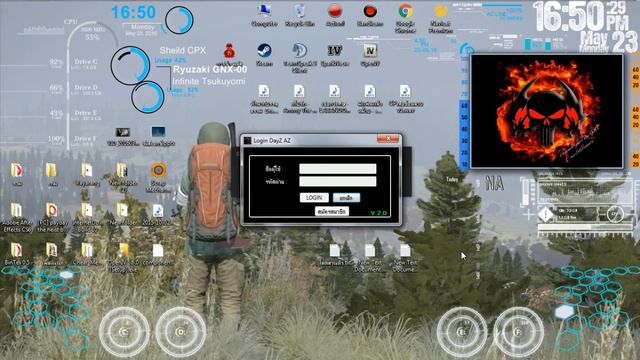Screen dimensions: 640x360
Task: Click the Infinite Tsukuyomi label
Action: coord(209,81)
